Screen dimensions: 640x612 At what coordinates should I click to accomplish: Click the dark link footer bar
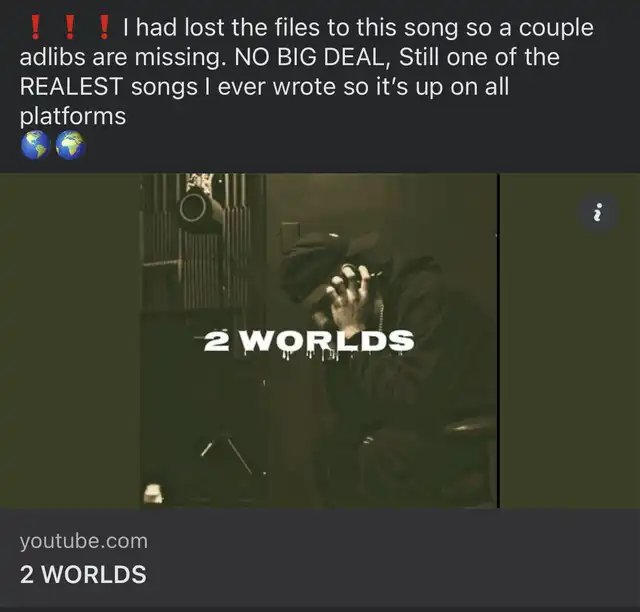coord(320,559)
